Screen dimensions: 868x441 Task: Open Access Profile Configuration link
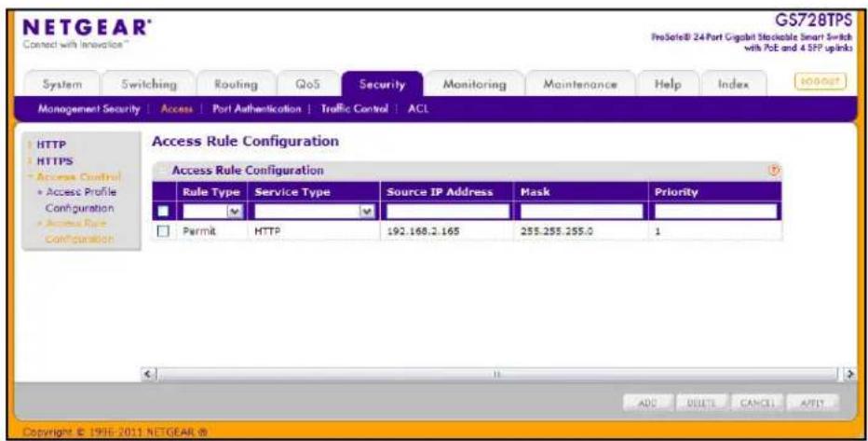pos(80,200)
